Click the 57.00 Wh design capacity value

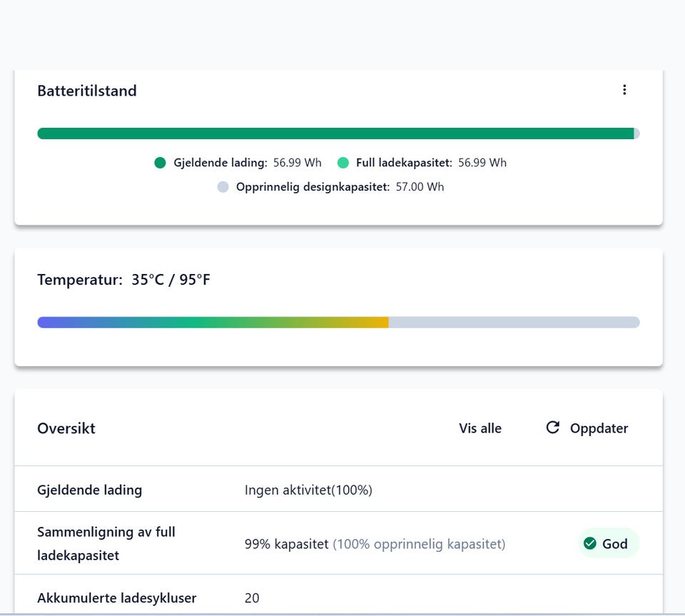click(x=420, y=187)
